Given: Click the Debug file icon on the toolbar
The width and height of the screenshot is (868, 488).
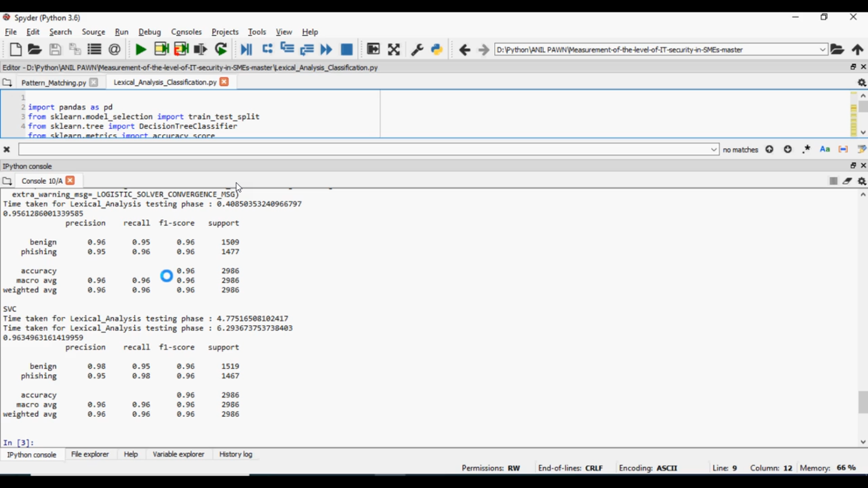Looking at the screenshot, I should 246,49.
